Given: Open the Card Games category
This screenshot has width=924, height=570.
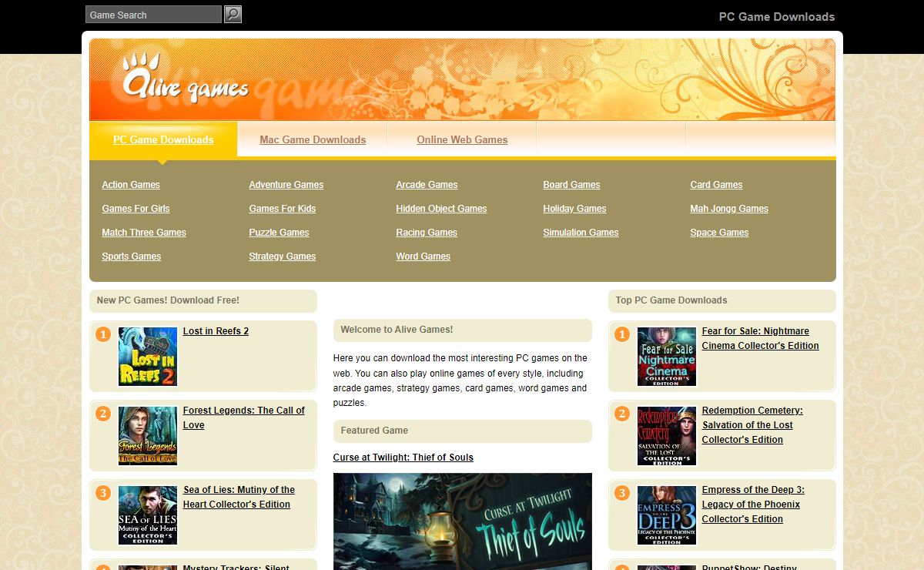Looking at the screenshot, I should click(716, 185).
